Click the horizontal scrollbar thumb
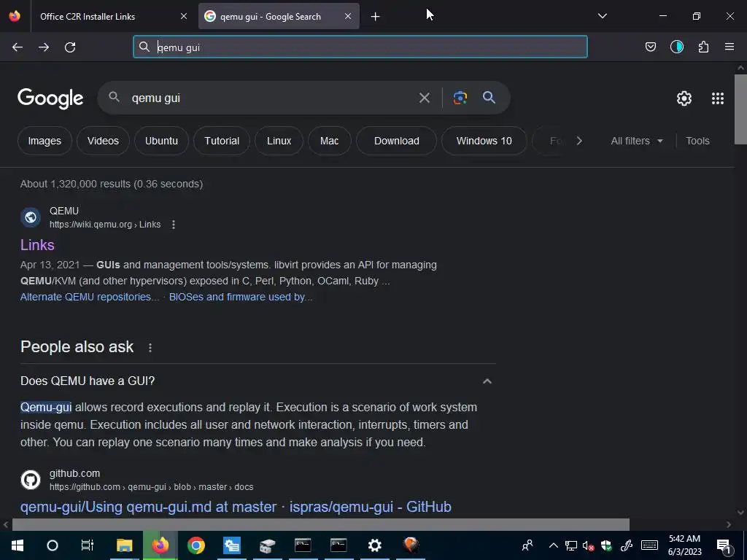Screen dimensions: 747x560 (321, 524)
